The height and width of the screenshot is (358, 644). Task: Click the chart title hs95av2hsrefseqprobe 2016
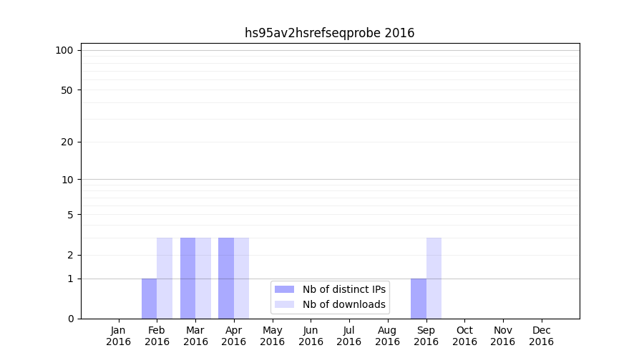click(329, 33)
